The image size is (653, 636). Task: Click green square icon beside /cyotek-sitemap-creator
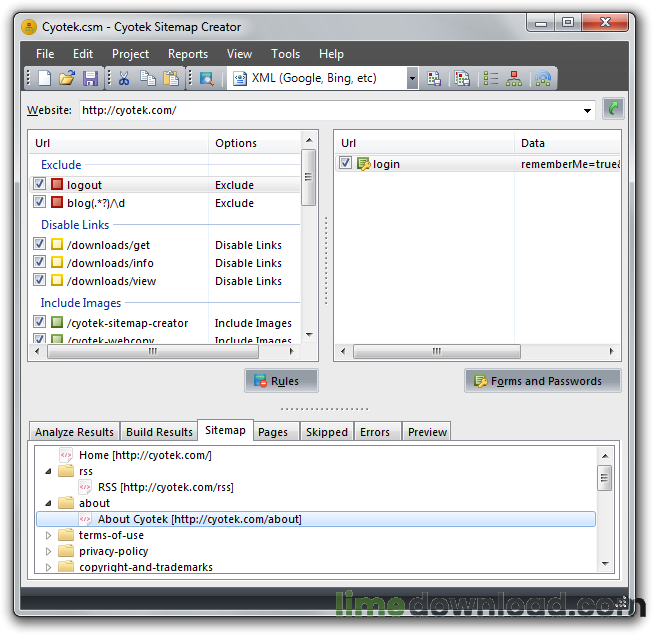point(57,322)
